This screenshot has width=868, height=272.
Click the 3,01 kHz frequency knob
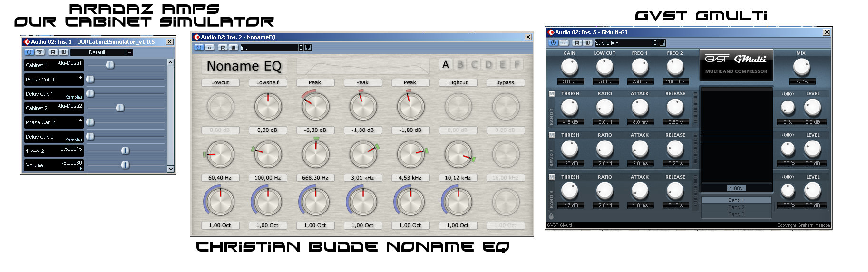point(363,154)
